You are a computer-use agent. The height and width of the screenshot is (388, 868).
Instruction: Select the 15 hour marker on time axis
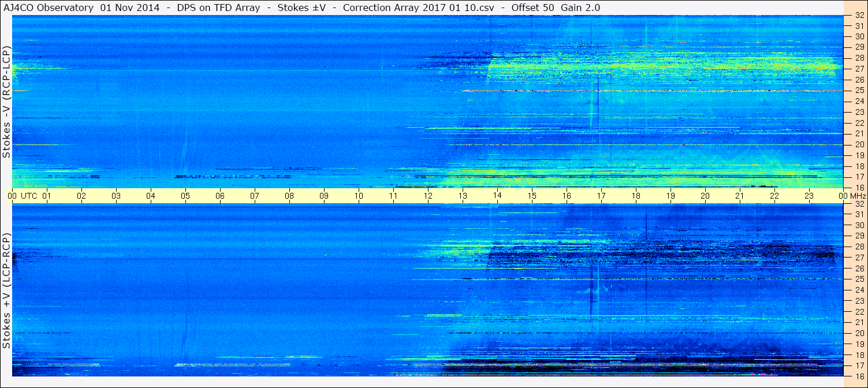pyautogui.click(x=532, y=196)
